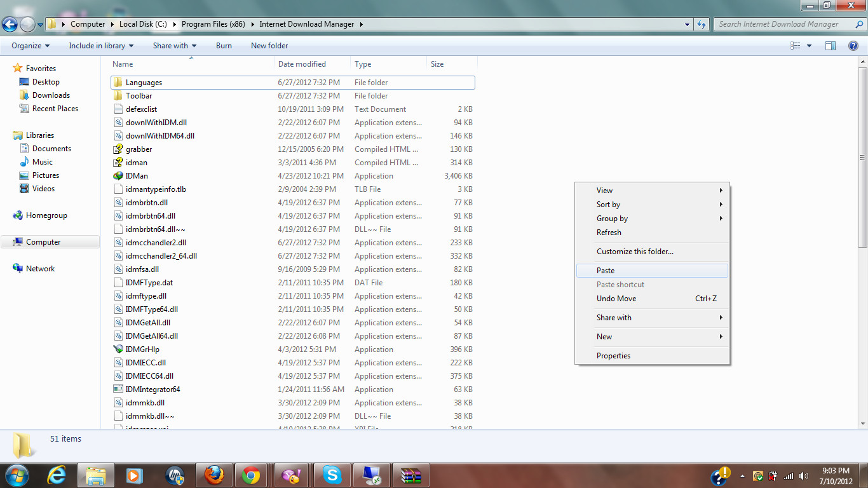Click the IDMan application icon
868x488 pixels.
[x=118, y=176]
